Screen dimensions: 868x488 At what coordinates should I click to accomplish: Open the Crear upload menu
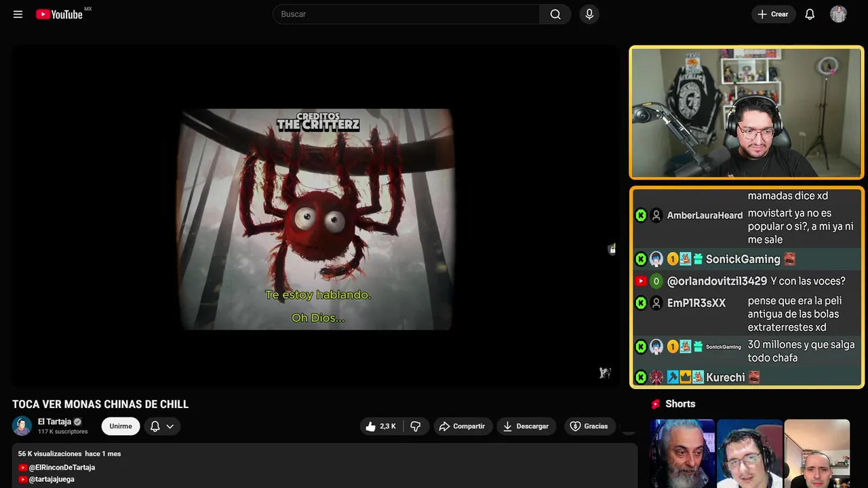(x=773, y=14)
